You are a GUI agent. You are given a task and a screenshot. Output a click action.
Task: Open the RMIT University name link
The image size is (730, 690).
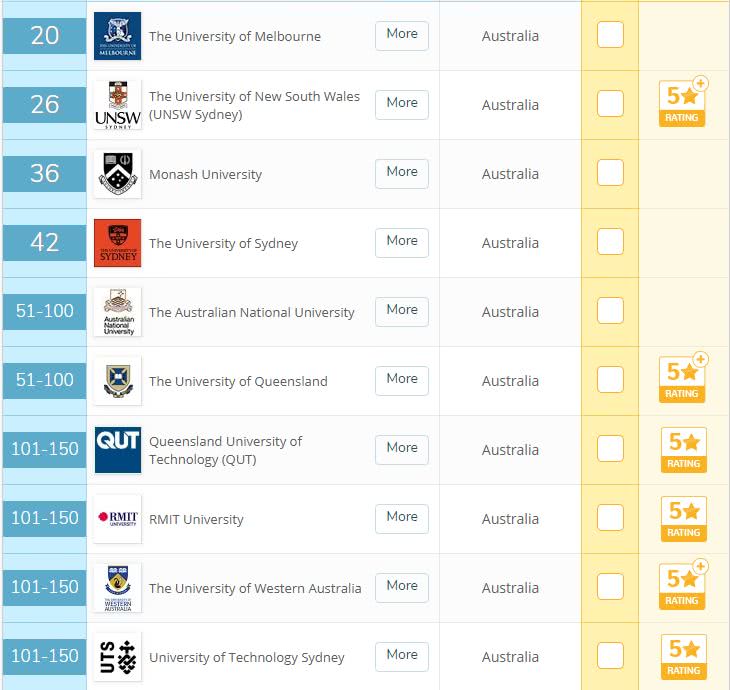tap(196, 519)
